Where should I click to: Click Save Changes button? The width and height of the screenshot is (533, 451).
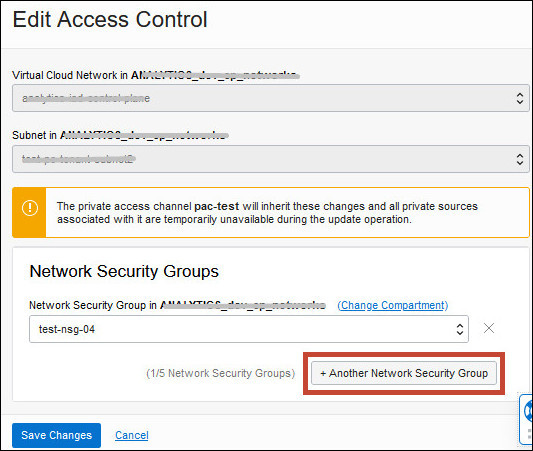[56, 435]
